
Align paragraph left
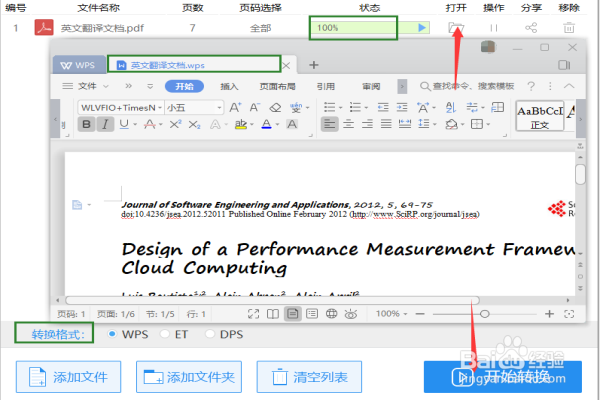[329, 124]
